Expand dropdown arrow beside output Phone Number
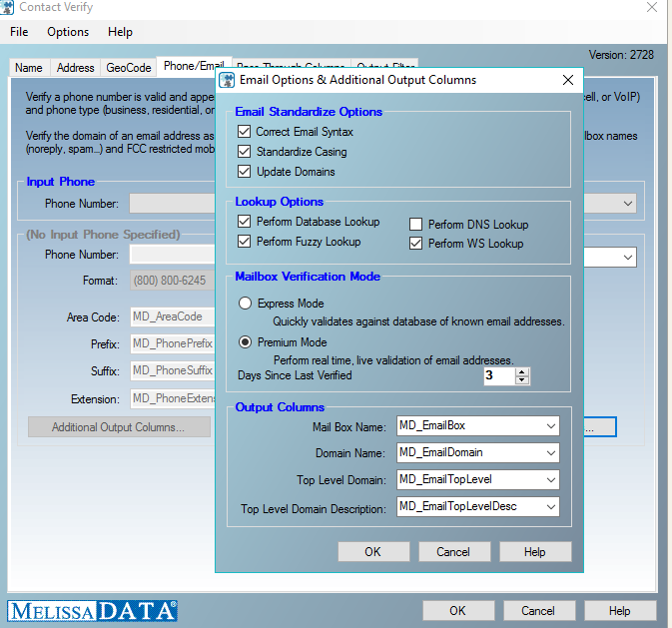This screenshot has height=628, width=672. tap(628, 258)
